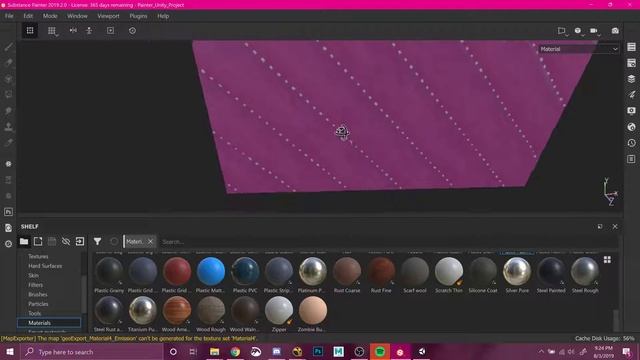
Task: Open the Texture Set List panel icon
Action: (631, 47)
